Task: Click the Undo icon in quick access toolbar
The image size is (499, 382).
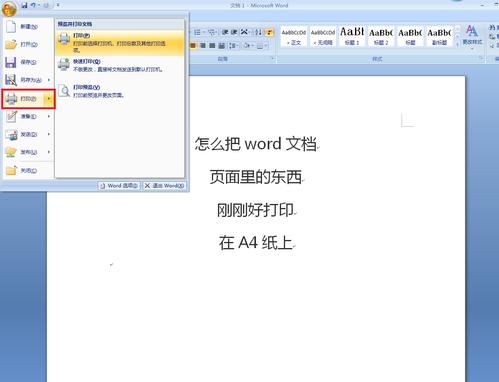Action: point(33,5)
